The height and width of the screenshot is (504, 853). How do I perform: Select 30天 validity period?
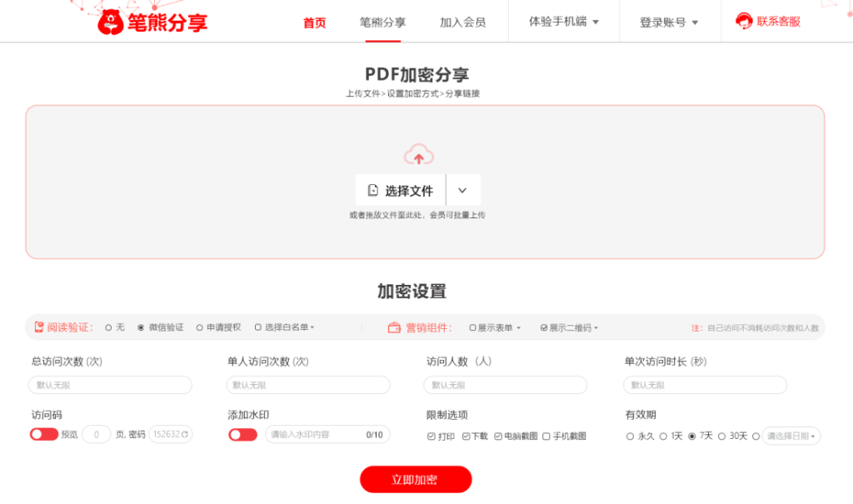click(722, 437)
